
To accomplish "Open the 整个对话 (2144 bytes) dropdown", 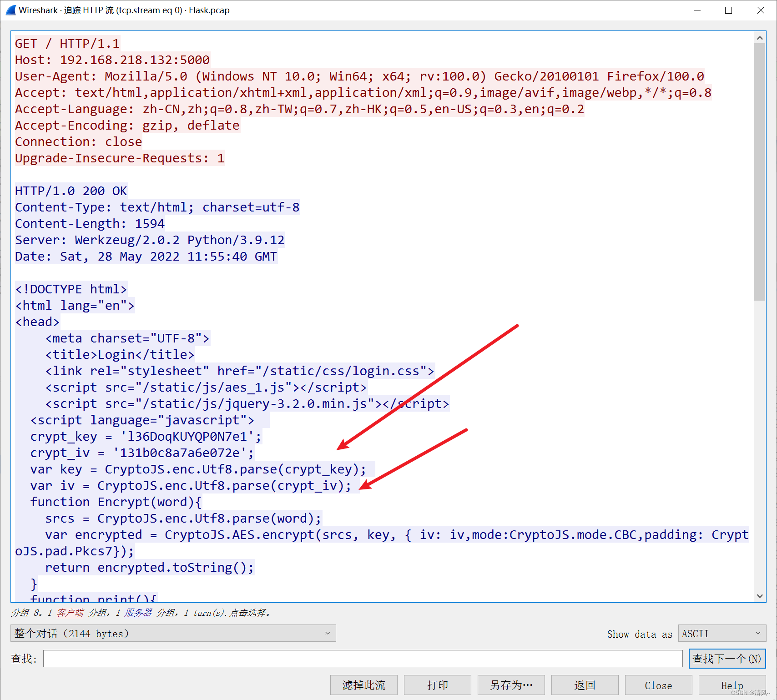I will coord(173,633).
